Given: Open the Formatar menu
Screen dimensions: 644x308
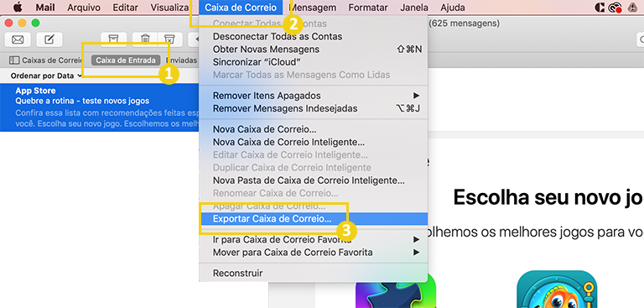Looking at the screenshot, I should (368, 8).
